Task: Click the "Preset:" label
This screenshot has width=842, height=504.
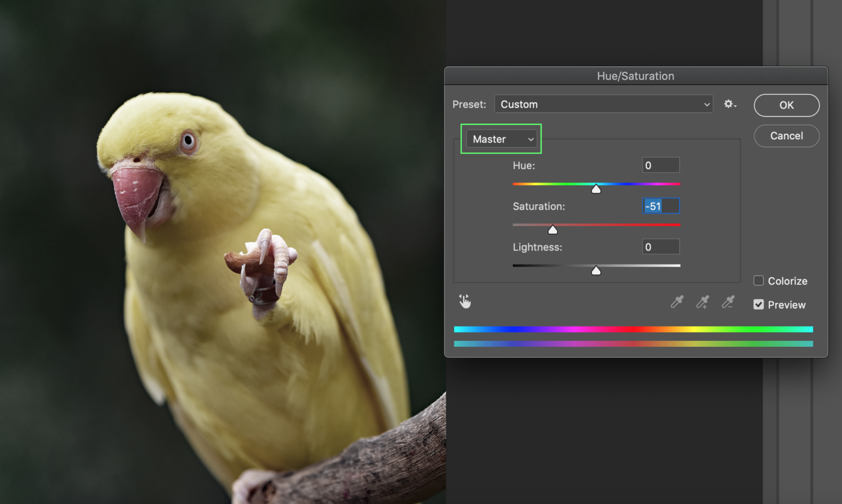Action: point(469,104)
